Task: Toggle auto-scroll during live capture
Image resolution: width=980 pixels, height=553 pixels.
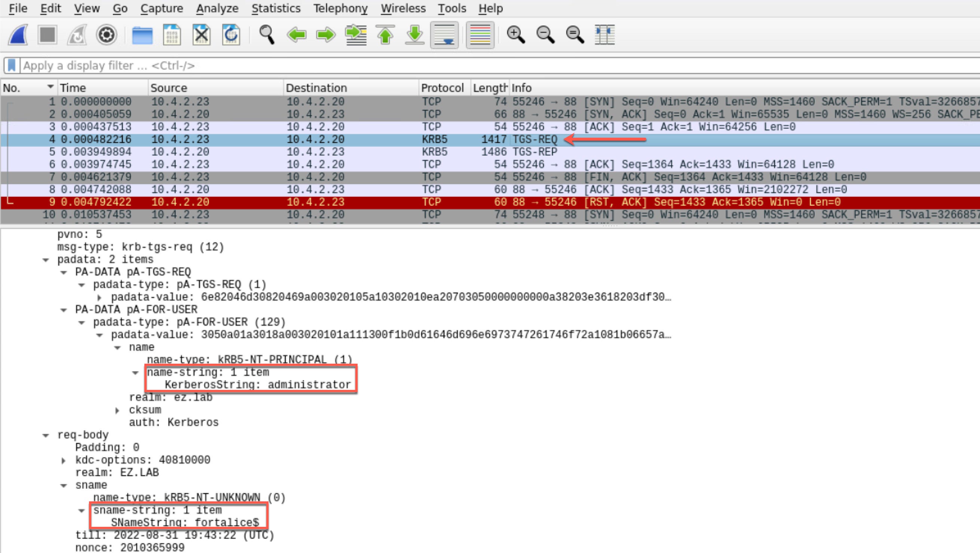Action: pos(444,35)
